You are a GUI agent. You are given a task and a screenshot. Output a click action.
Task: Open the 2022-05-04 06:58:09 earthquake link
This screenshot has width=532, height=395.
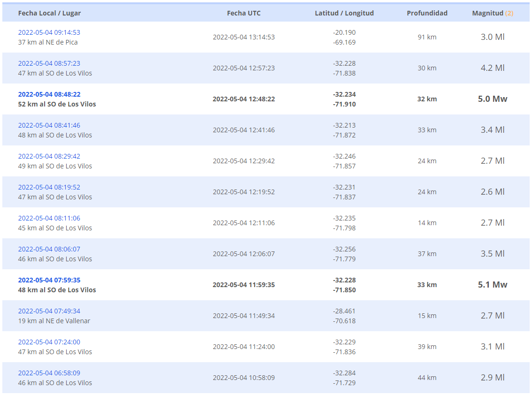(49, 373)
